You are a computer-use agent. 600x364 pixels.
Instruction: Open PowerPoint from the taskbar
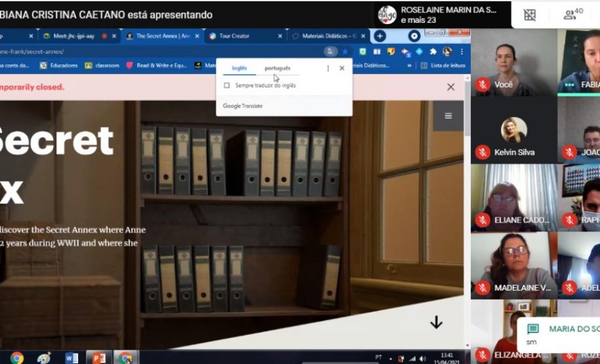click(x=99, y=357)
